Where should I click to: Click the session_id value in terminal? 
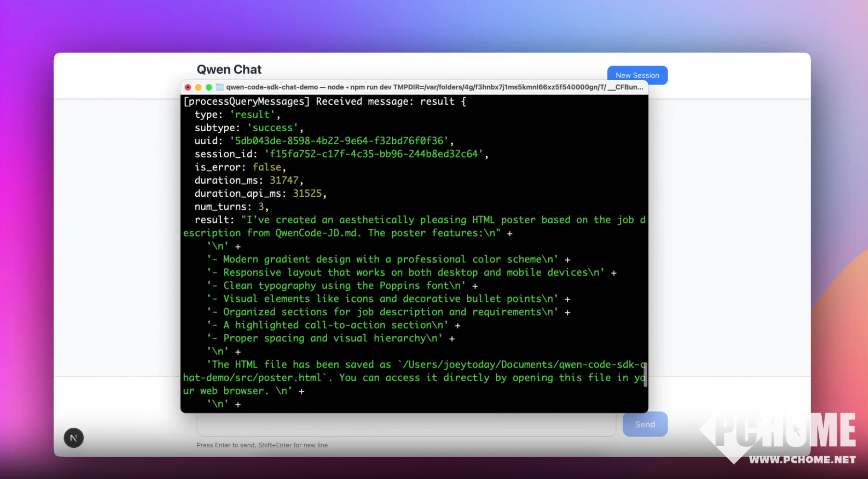coord(374,154)
